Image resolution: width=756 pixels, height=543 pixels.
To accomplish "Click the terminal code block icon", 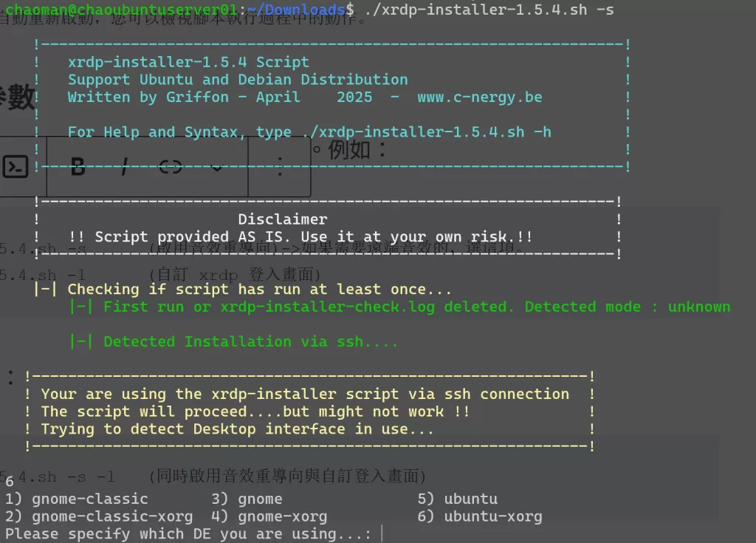I will pos(16,167).
